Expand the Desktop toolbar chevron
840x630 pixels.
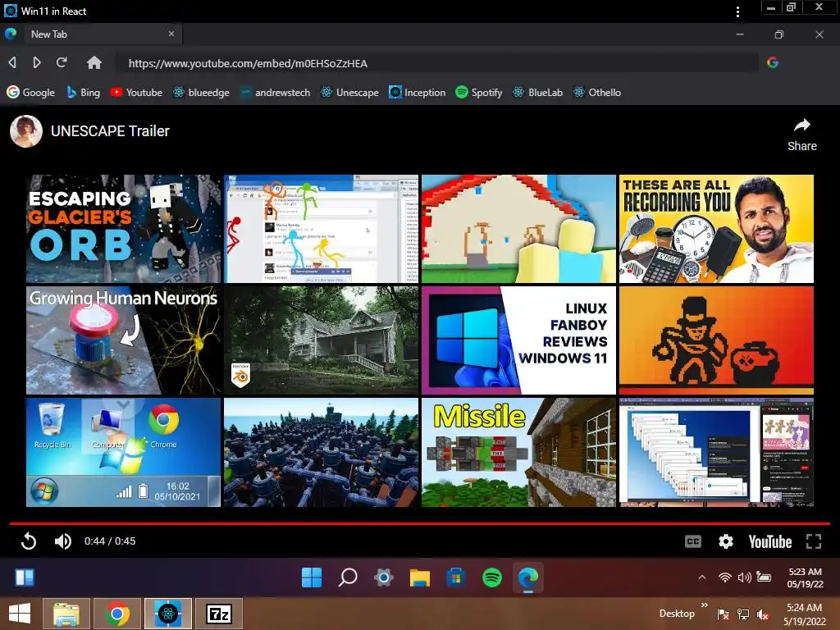(704, 605)
